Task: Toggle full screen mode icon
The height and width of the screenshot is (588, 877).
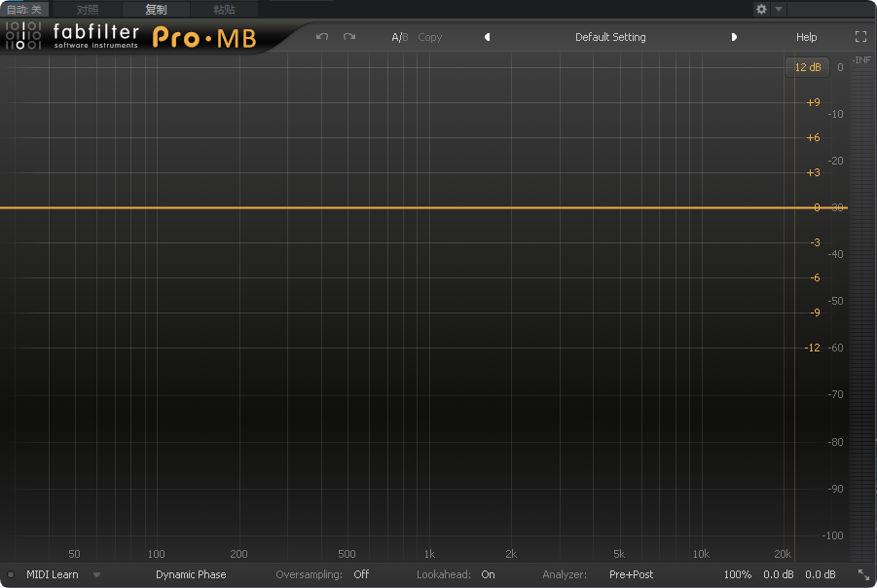Action: pyautogui.click(x=860, y=36)
